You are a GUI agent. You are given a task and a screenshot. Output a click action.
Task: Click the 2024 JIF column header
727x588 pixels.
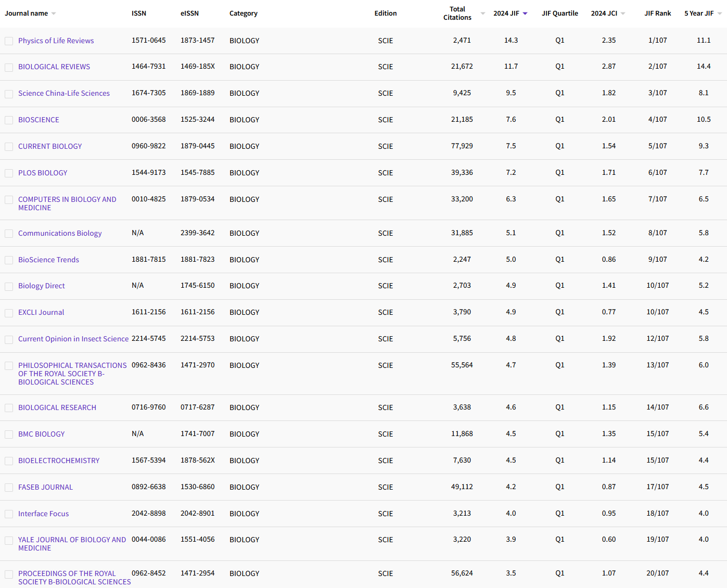click(x=506, y=14)
